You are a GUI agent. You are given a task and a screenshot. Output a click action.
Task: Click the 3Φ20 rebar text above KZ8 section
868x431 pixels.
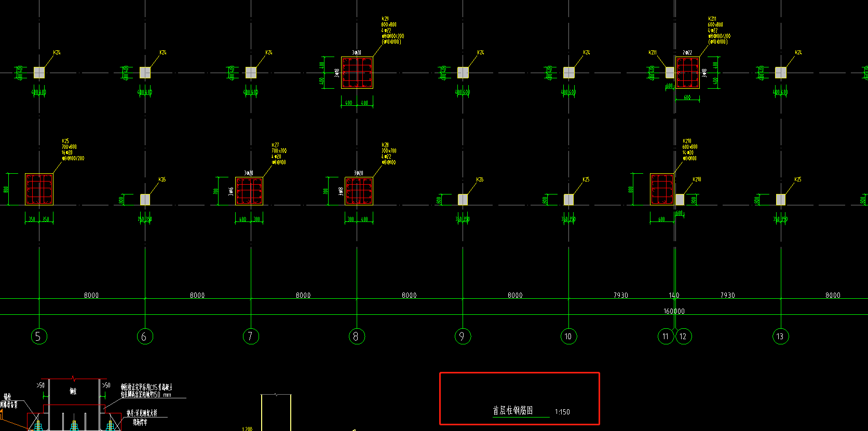coord(359,173)
